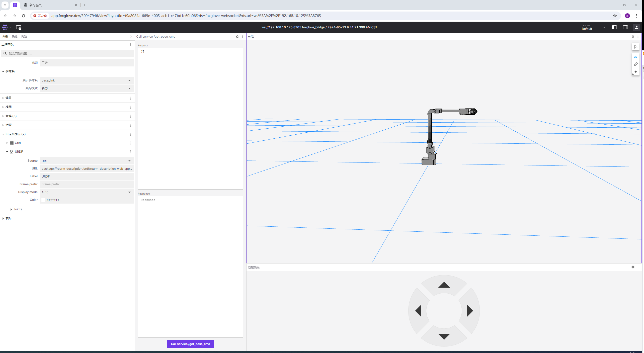Open the teleop panel settings gear
644x353 pixels.
tap(633, 267)
